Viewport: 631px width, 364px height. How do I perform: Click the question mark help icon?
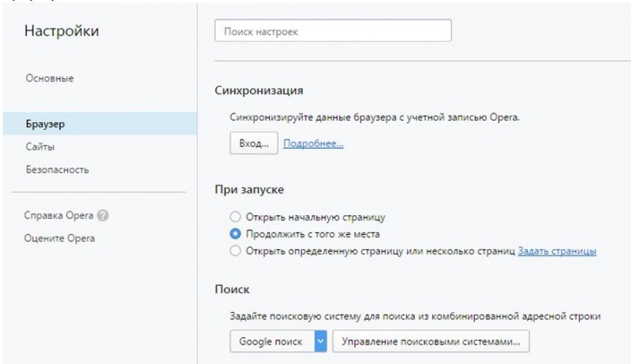coord(103,216)
